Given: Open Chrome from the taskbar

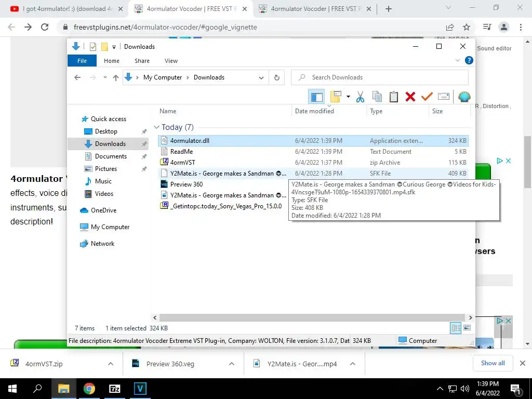Looking at the screenshot, I should (89, 389).
